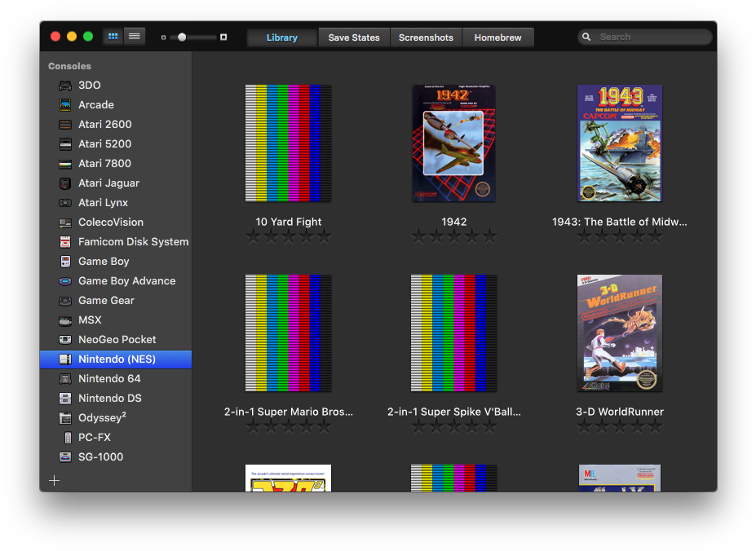
Task: Switch to list view
Action: 135,37
